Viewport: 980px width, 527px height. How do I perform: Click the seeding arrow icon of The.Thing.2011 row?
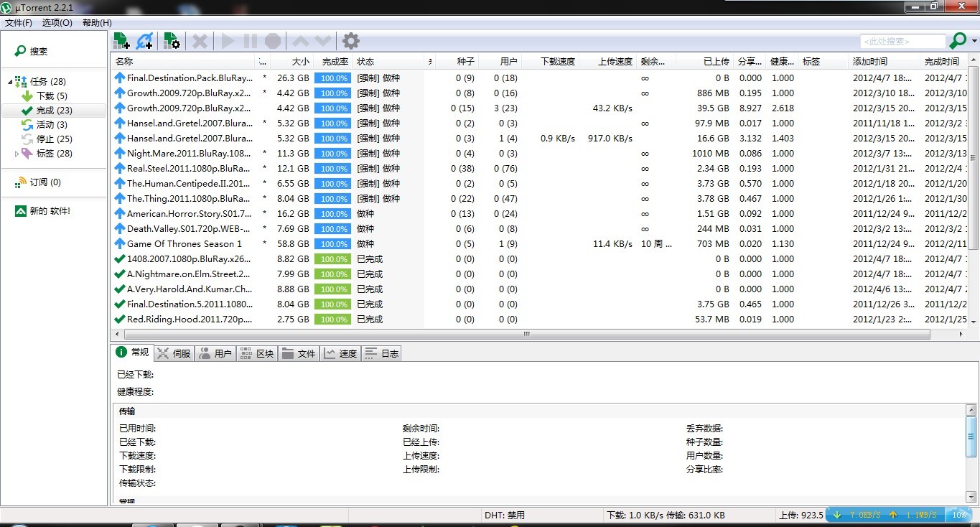point(120,198)
